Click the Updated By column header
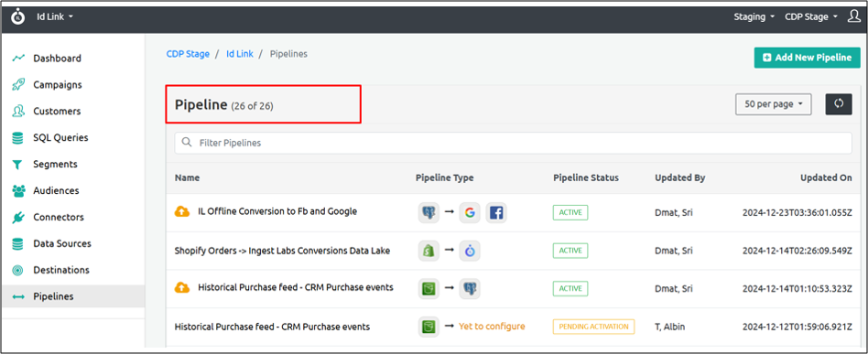This screenshot has height=354, width=868. tap(679, 178)
